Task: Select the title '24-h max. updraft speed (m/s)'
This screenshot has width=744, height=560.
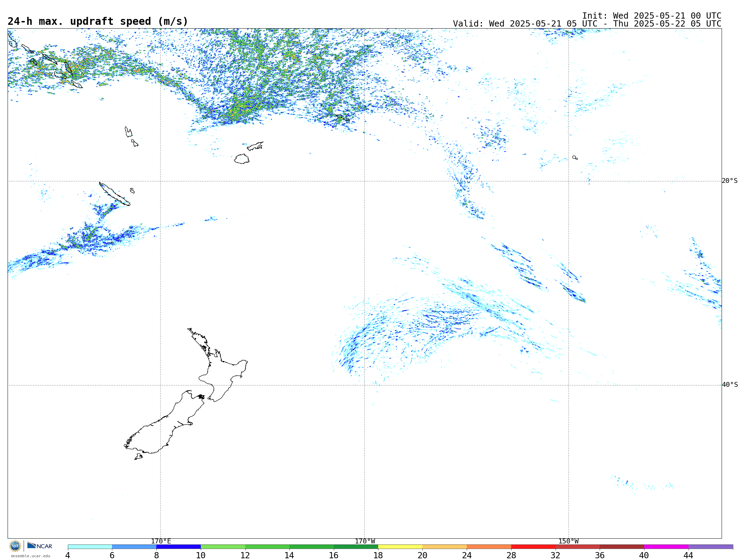Action: pyautogui.click(x=98, y=21)
